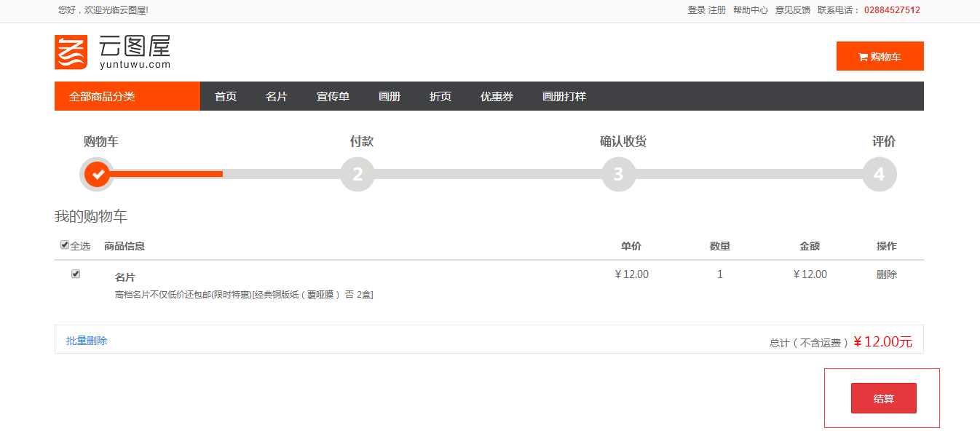980x436 pixels.
Task: Click the 删除 link for 名片
Action: pos(886,274)
